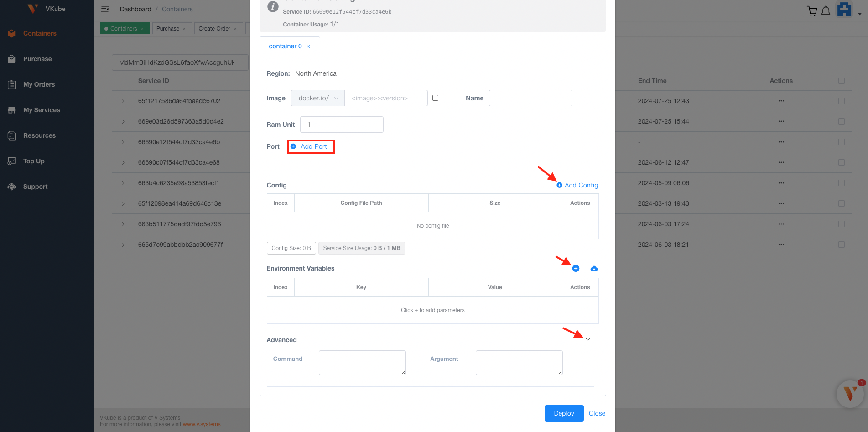Viewport: 868px width, 432px height.
Task: Focus the Command textarea
Action: coord(362,363)
